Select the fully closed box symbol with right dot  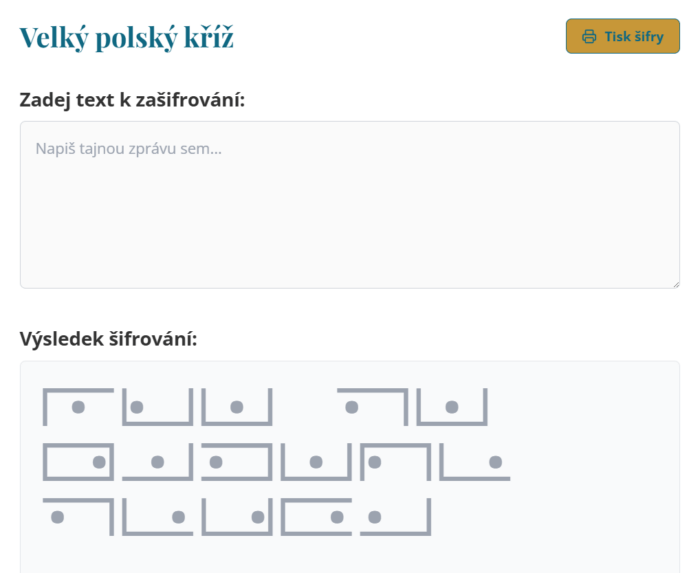tap(78, 462)
